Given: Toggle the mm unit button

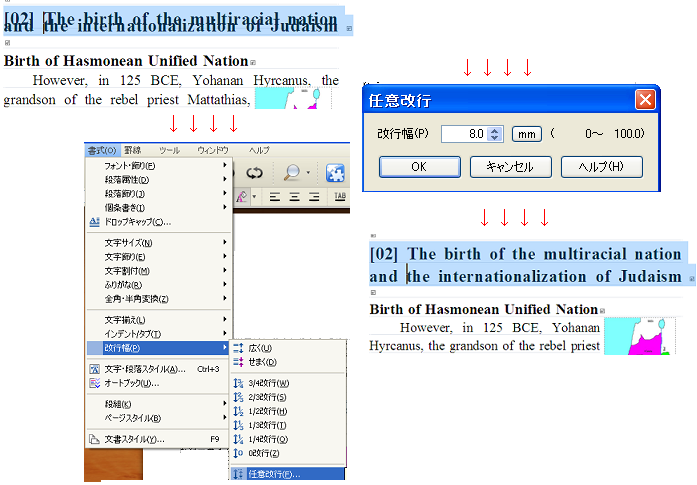Looking at the screenshot, I should (x=526, y=133).
